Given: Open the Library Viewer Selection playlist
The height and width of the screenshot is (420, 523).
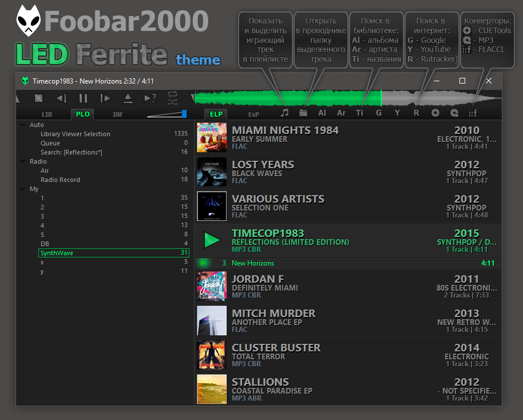Looking at the screenshot, I should (114, 134).
